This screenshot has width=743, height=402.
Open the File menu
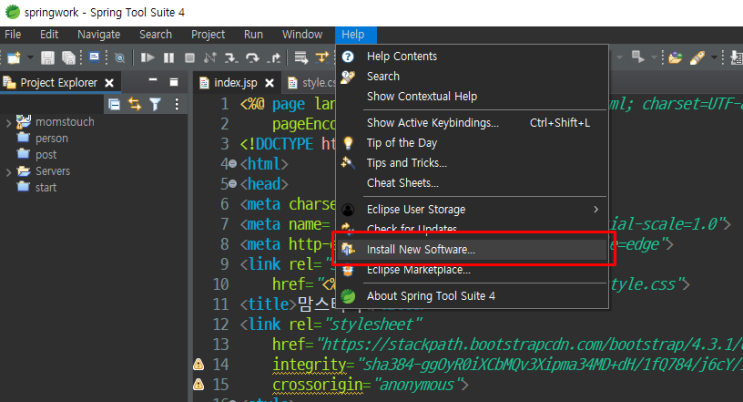point(13,35)
